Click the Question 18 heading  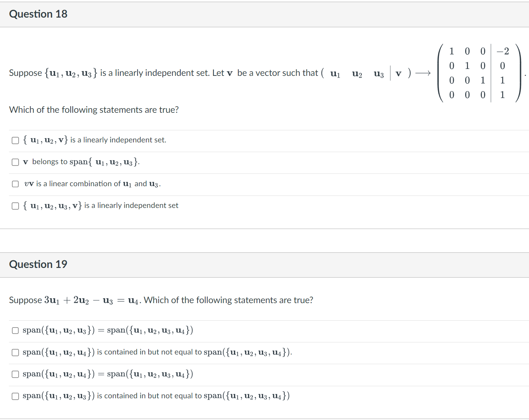click(x=38, y=14)
